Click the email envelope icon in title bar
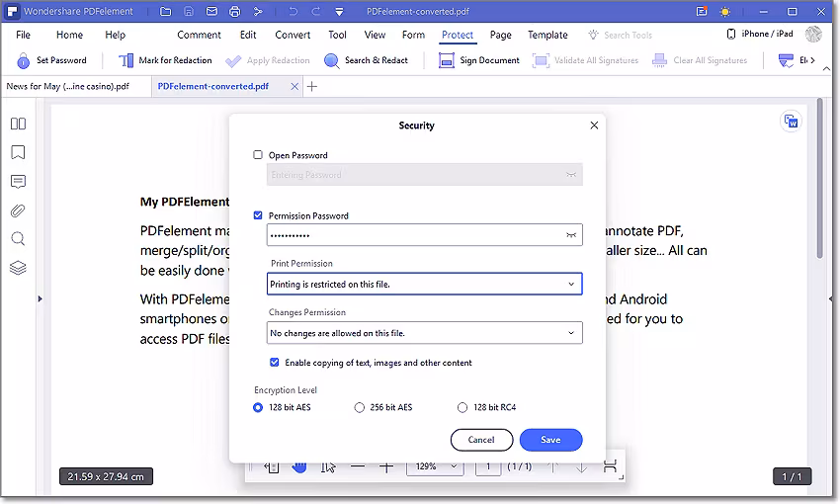The width and height of the screenshot is (840, 504). (211, 11)
